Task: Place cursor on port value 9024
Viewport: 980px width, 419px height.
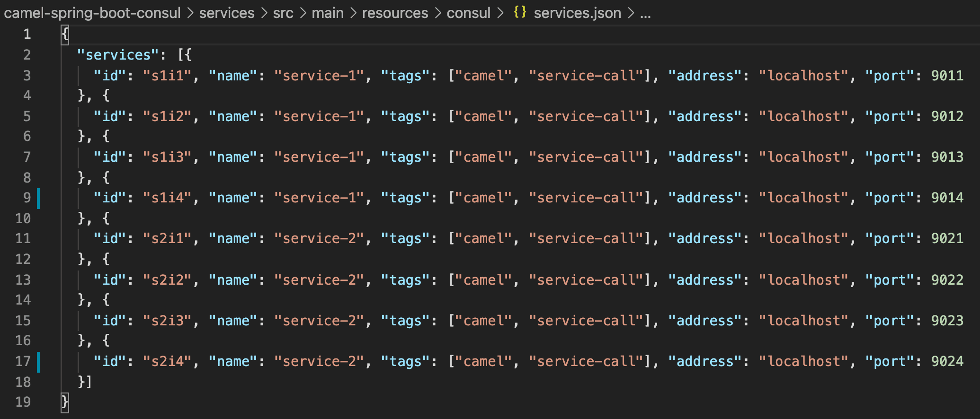Action: coord(947,361)
